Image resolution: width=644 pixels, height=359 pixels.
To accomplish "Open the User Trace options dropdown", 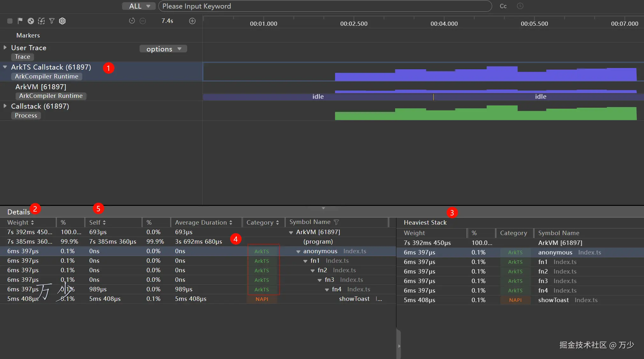I will [163, 49].
